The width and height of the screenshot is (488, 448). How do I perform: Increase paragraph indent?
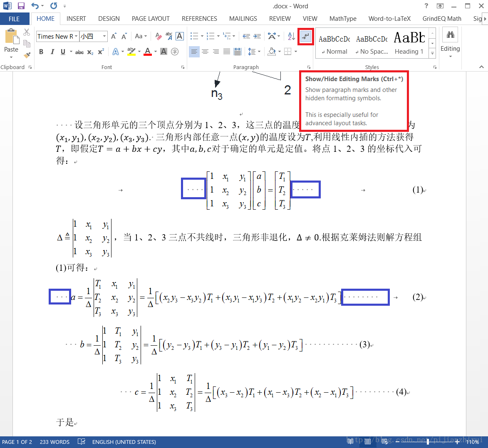(x=257, y=37)
